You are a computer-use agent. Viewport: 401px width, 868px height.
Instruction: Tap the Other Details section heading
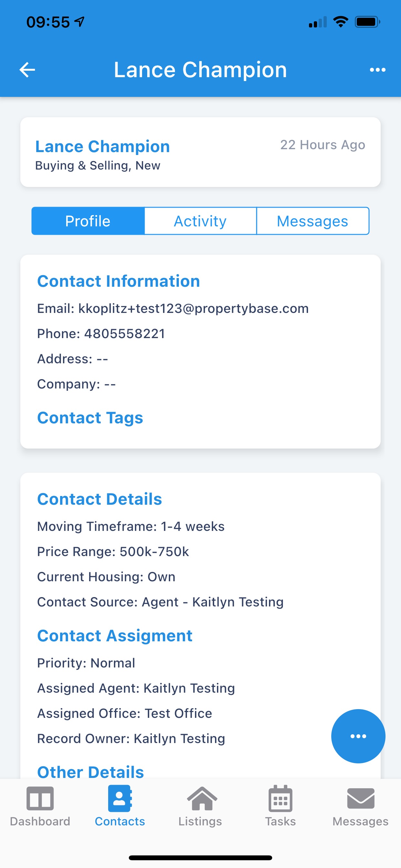tap(91, 772)
